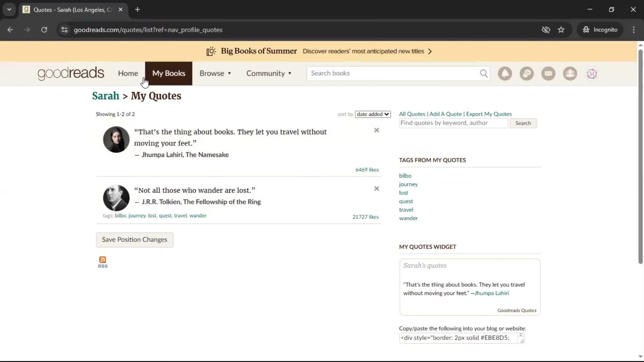This screenshot has height=362, width=644.
Task: Open 6469 likes link
Action: tap(367, 170)
